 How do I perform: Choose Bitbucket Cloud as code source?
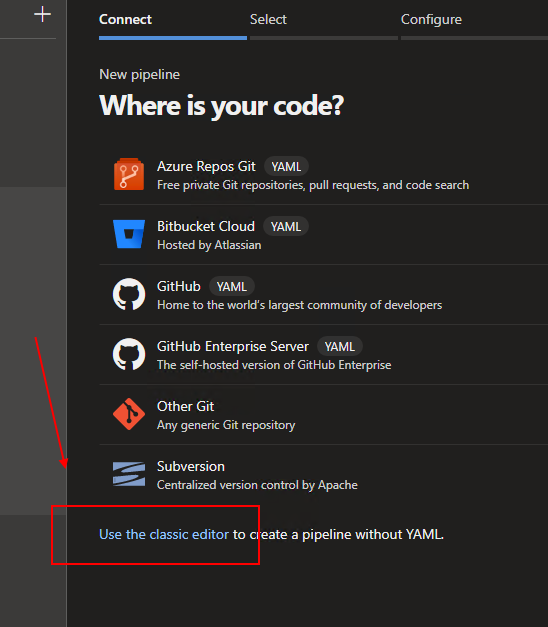click(206, 226)
